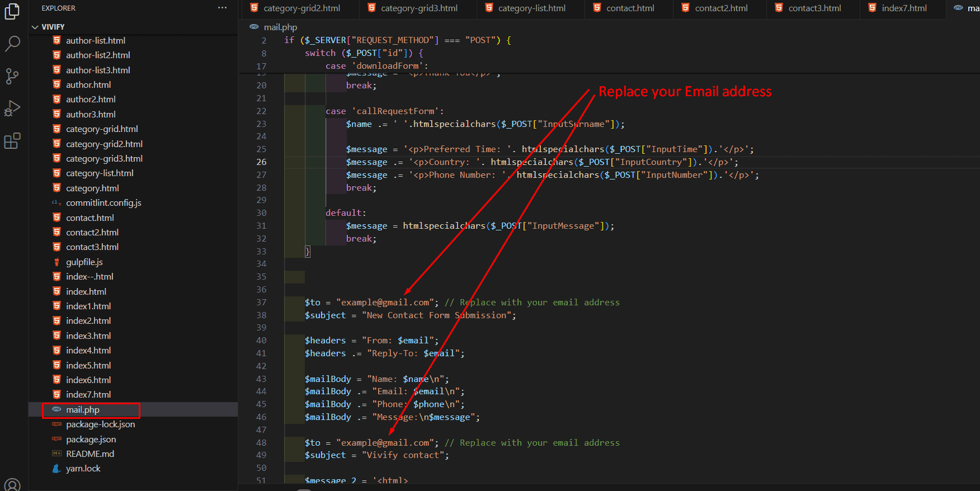Open category.html in the explorer
Screen dimensions: 980x491
92,188
